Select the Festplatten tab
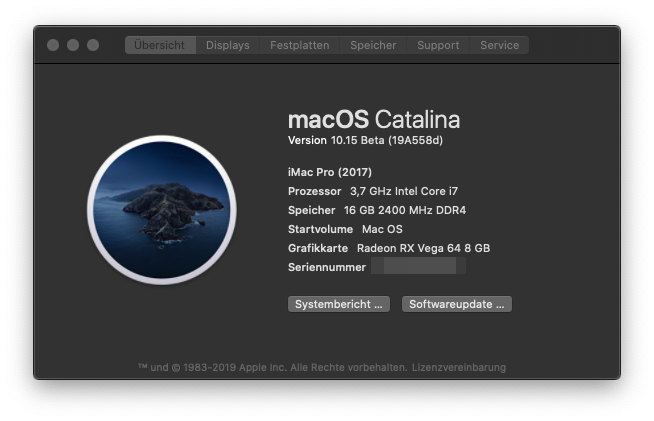The height and width of the screenshot is (421, 654). 299,45
